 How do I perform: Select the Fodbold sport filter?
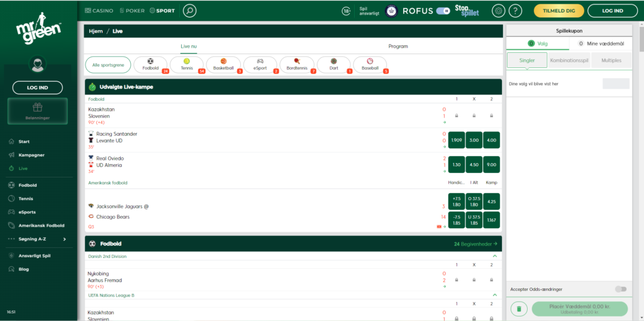tap(151, 65)
